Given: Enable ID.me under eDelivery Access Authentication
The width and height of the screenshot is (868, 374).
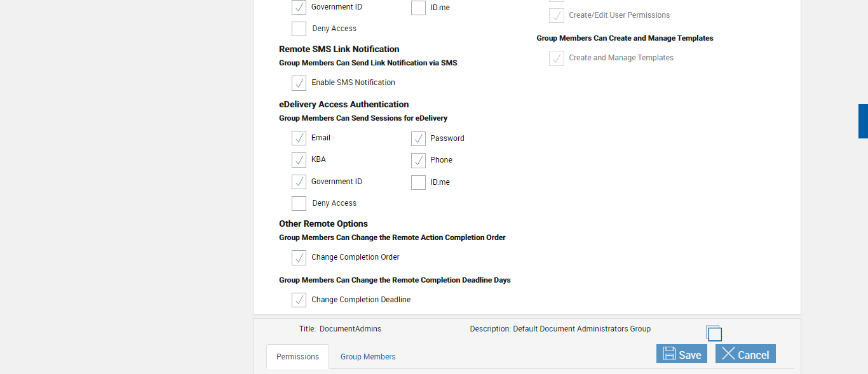Looking at the screenshot, I should pyautogui.click(x=418, y=183).
